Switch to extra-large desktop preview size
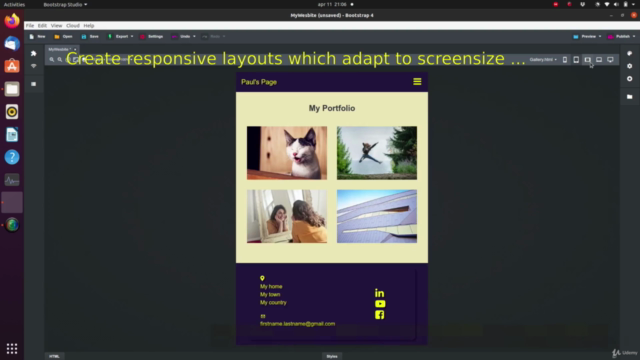The width and height of the screenshot is (640, 360). coord(610,60)
